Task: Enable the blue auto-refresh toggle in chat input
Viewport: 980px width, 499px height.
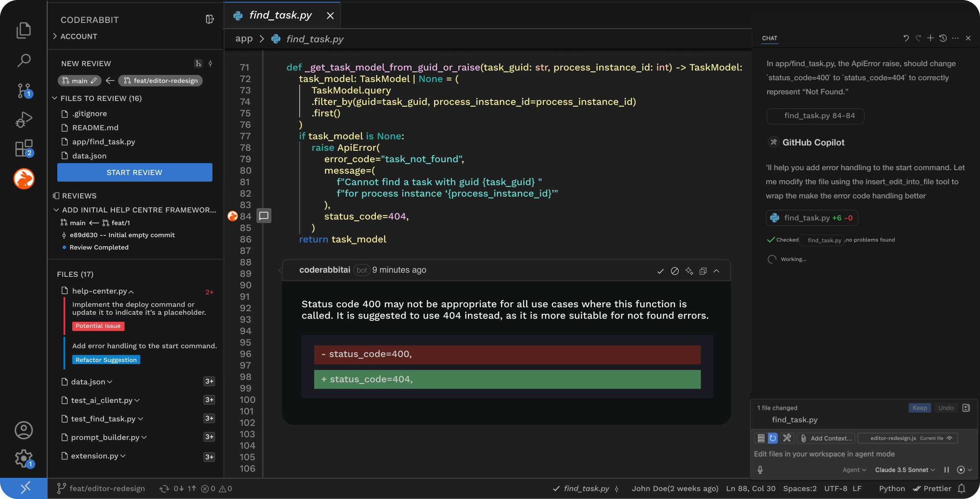Action: 773,438
